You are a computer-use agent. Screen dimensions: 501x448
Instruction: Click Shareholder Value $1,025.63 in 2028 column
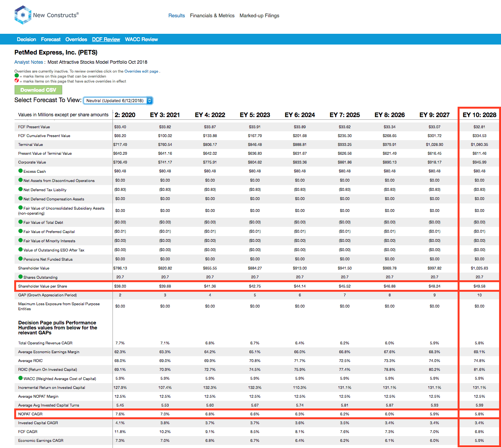(480, 268)
